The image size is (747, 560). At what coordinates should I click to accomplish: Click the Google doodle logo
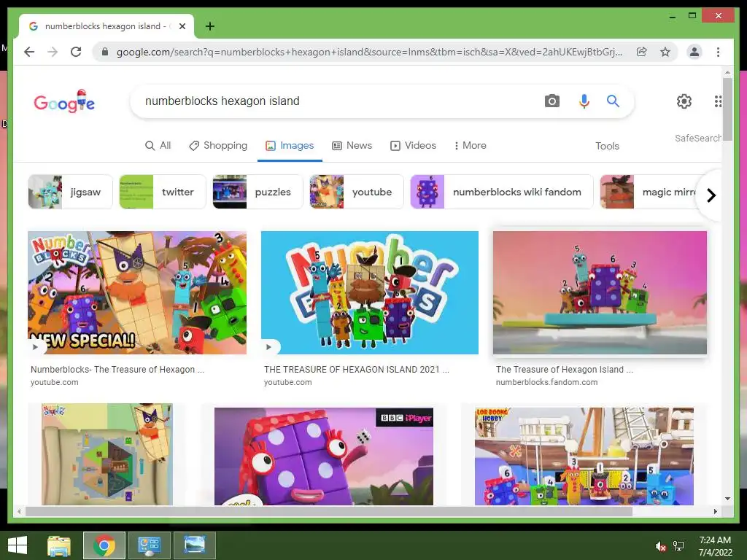click(64, 101)
